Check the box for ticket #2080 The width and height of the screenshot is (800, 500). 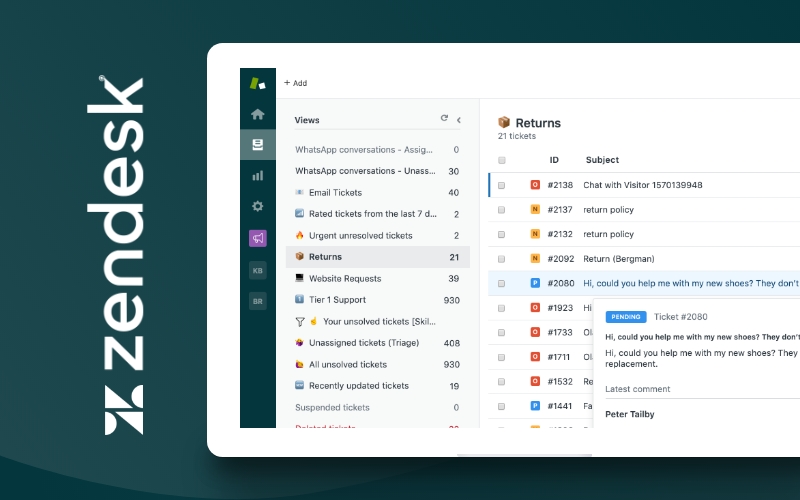point(502,283)
